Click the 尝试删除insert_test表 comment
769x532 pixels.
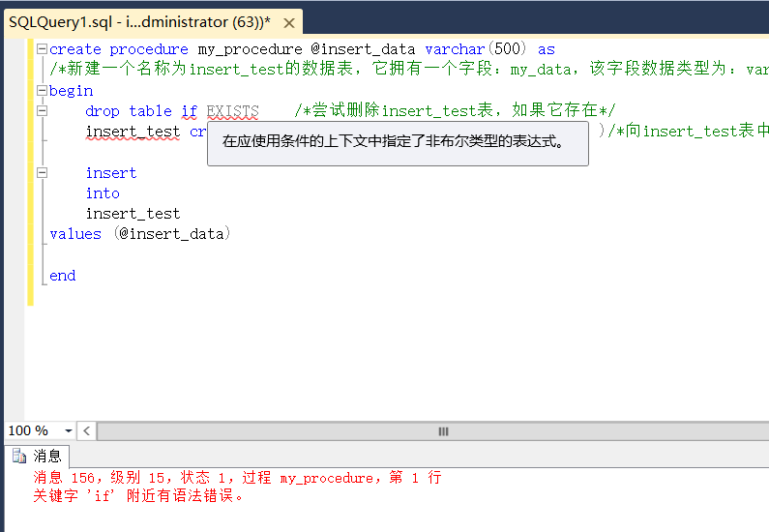point(455,110)
